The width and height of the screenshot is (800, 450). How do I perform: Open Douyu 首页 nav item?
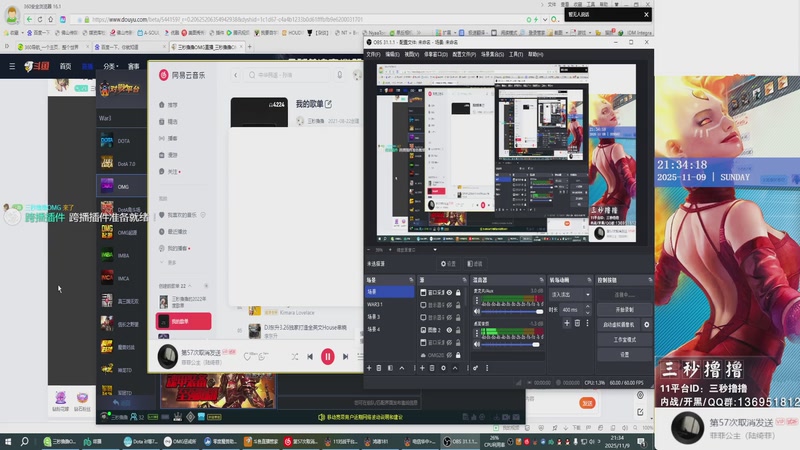65,66
